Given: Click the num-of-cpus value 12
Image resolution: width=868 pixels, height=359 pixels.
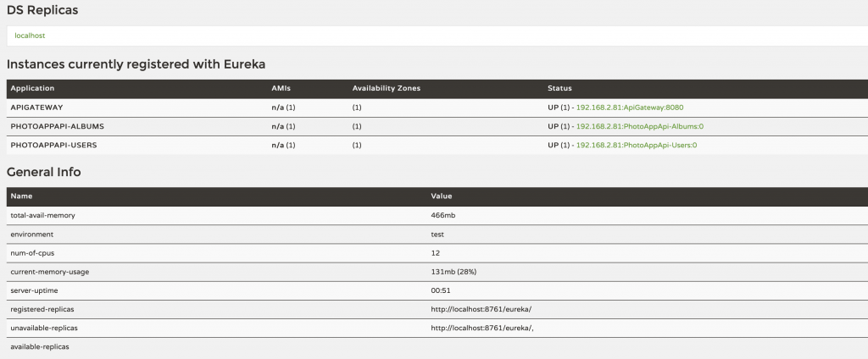Looking at the screenshot, I should 435,253.
